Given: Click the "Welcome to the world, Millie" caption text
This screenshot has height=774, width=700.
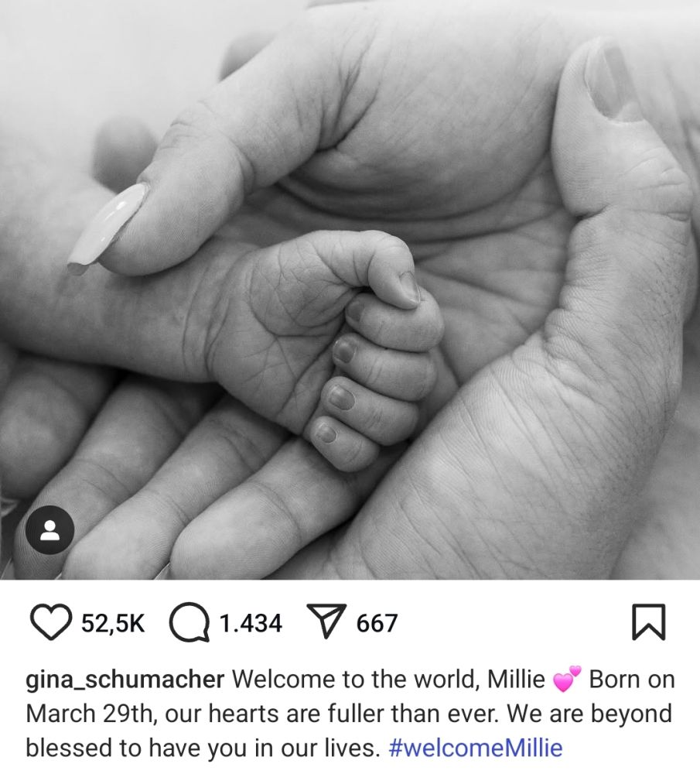Looking at the screenshot, I should point(389,680).
